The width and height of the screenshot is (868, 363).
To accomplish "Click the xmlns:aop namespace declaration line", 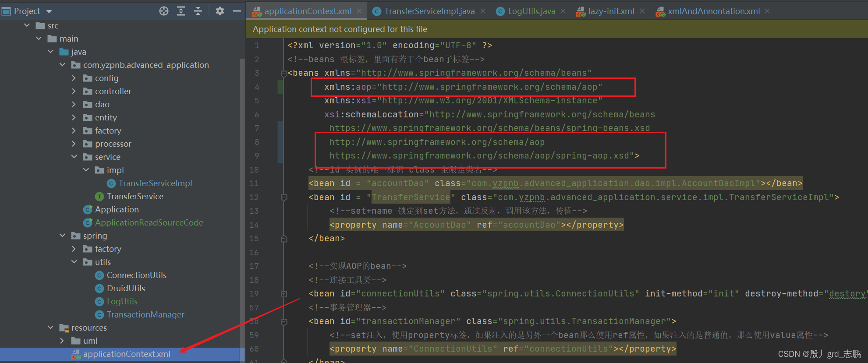I will click(463, 87).
